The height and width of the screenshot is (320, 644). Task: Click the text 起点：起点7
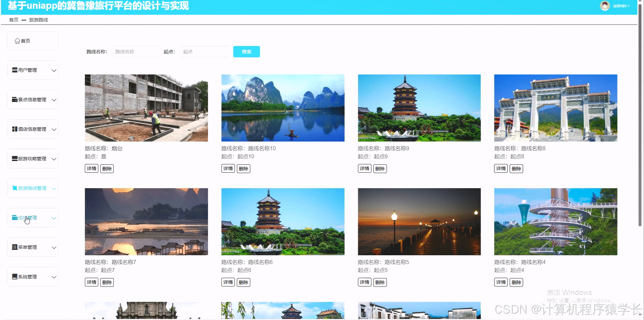tap(100, 270)
